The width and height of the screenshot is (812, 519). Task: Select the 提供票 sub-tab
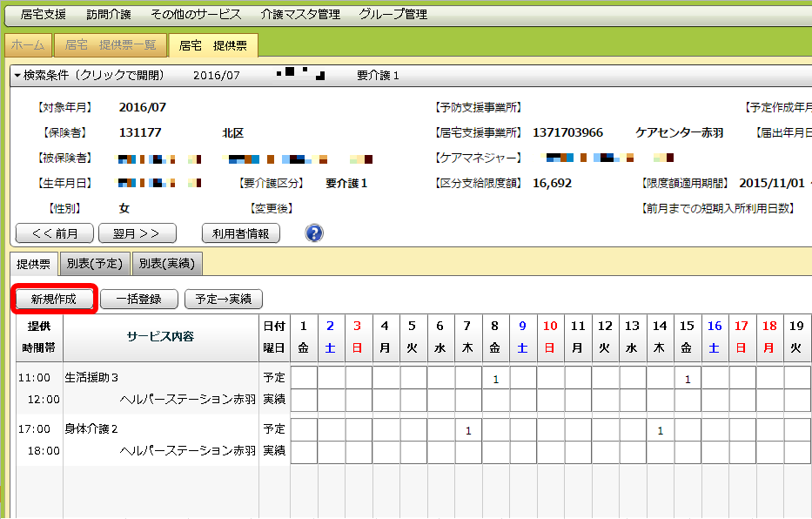pos(33,263)
